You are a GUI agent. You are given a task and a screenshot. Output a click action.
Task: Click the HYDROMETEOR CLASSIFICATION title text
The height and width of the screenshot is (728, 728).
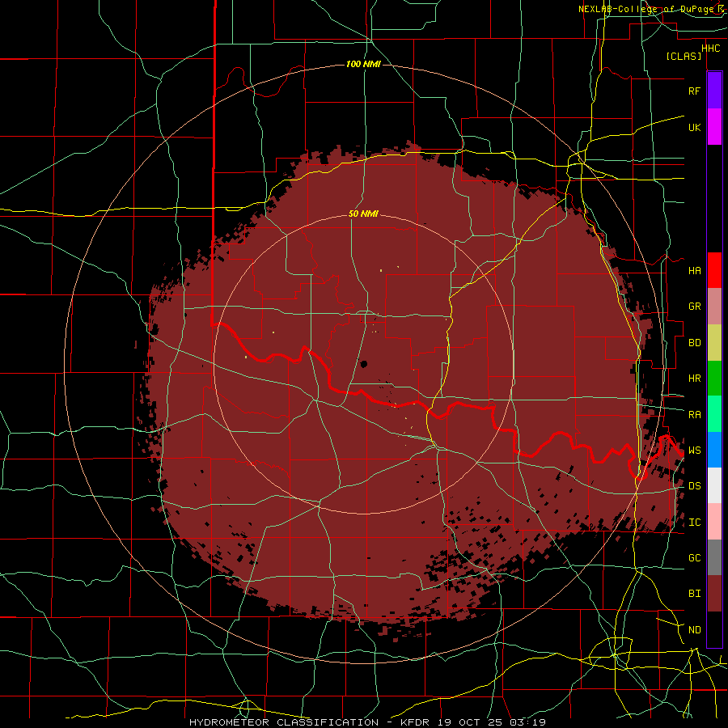tap(284, 722)
